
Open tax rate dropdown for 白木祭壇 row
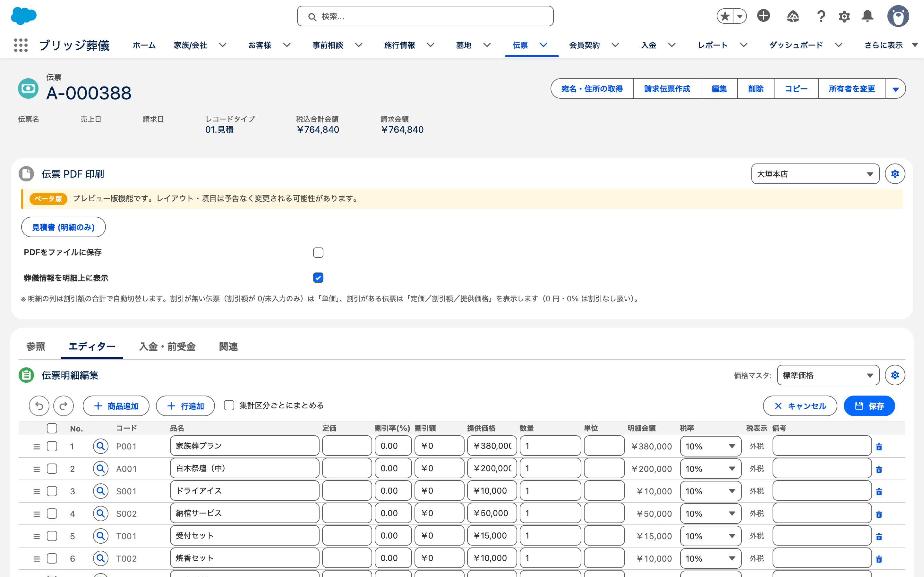coord(711,469)
